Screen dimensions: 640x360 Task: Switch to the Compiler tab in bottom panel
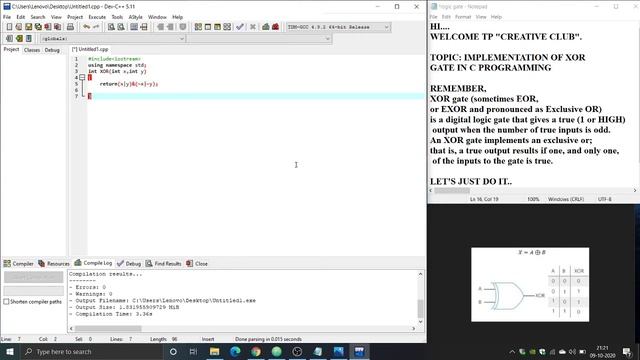(x=19, y=264)
